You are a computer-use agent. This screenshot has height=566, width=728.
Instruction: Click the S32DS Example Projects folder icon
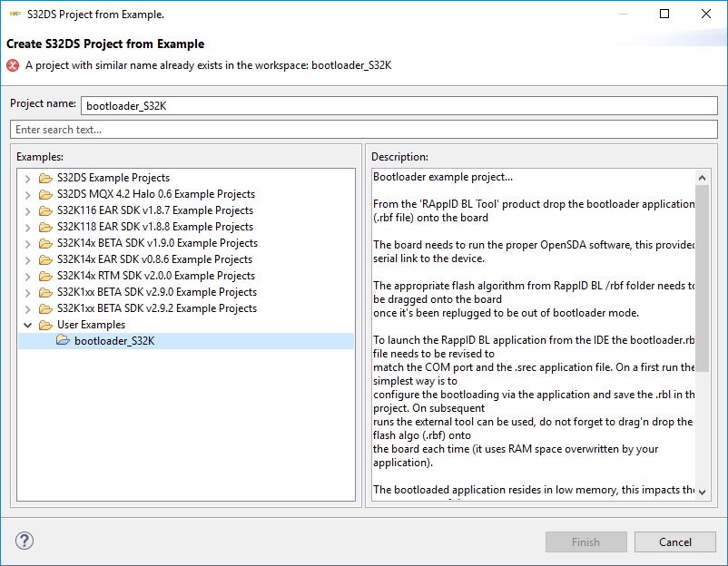coord(45,178)
